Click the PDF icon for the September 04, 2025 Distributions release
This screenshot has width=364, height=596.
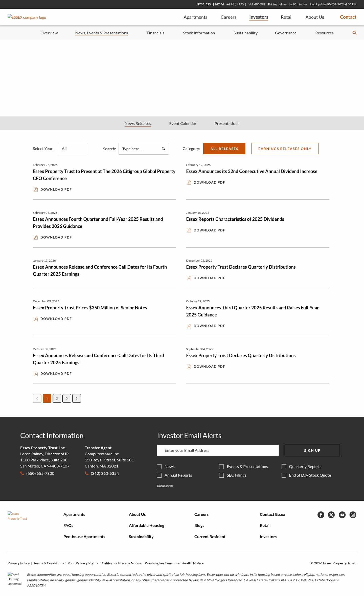[x=189, y=367]
